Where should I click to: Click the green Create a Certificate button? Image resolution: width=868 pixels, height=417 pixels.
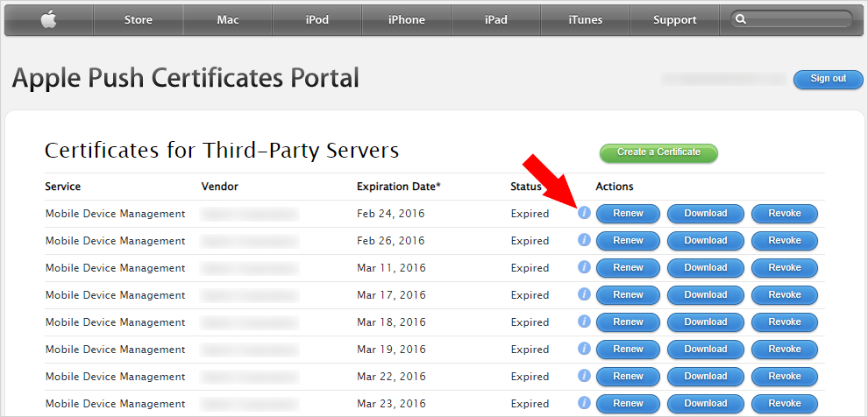(658, 152)
